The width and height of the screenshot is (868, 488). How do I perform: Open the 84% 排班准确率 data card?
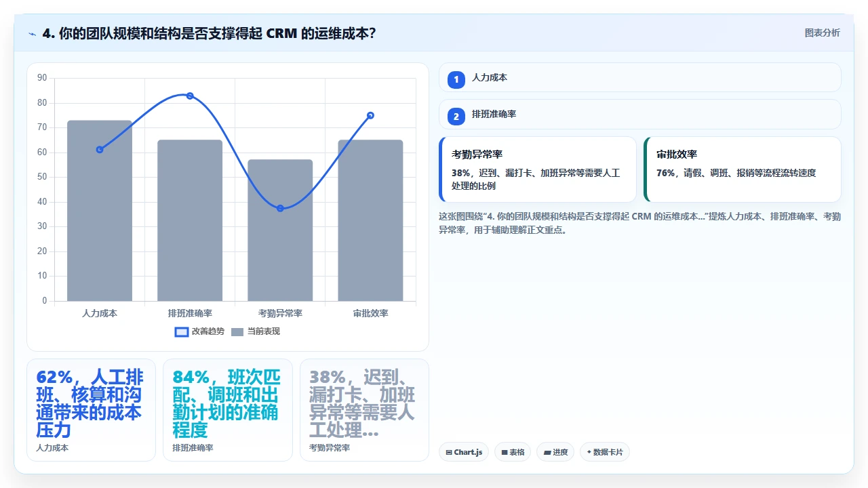click(x=228, y=410)
